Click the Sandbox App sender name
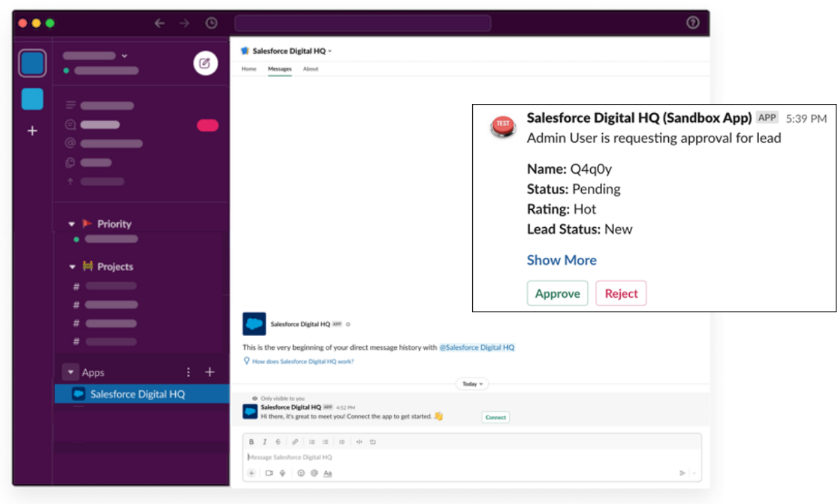The width and height of the screenshot is (837, 504). [639, 117]
